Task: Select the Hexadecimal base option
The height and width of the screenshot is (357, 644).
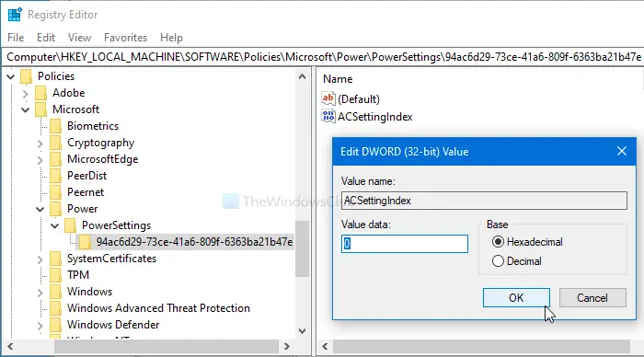Action: tap(498, 242)
